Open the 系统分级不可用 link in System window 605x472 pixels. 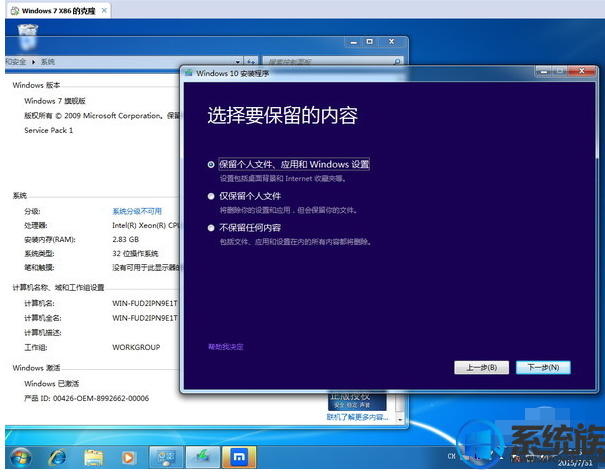pos(137,211)
